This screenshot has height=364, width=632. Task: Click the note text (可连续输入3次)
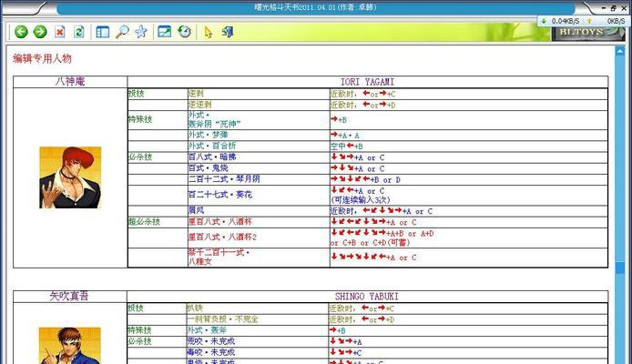(x=361, y=199)
